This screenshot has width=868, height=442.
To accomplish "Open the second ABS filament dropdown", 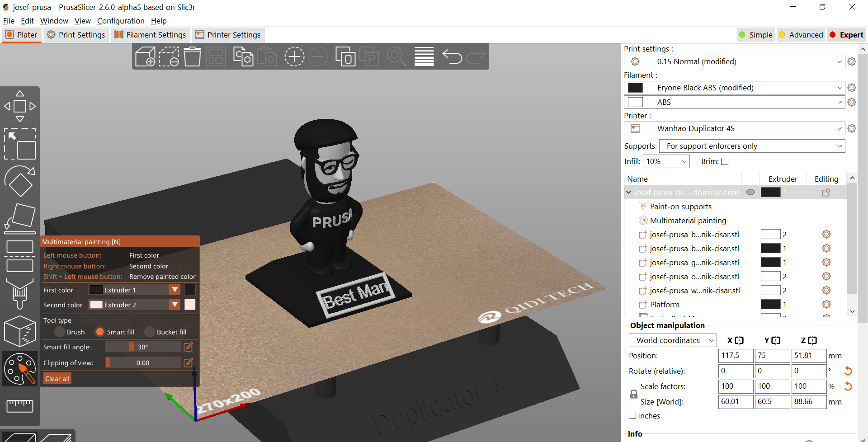I will click(734, 102).
